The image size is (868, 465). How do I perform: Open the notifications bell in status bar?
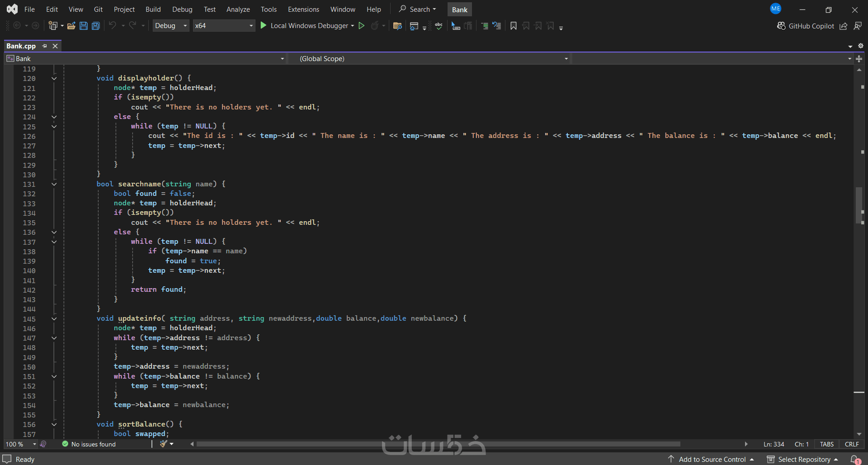tap(855, 460)
